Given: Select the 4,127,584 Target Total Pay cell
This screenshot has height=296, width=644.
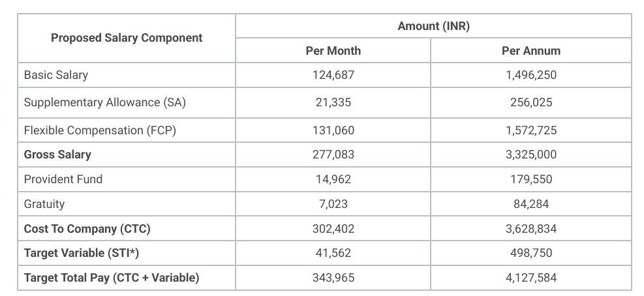Looking at the screenshot, I should pyautogui.click(x=531, y=278).
